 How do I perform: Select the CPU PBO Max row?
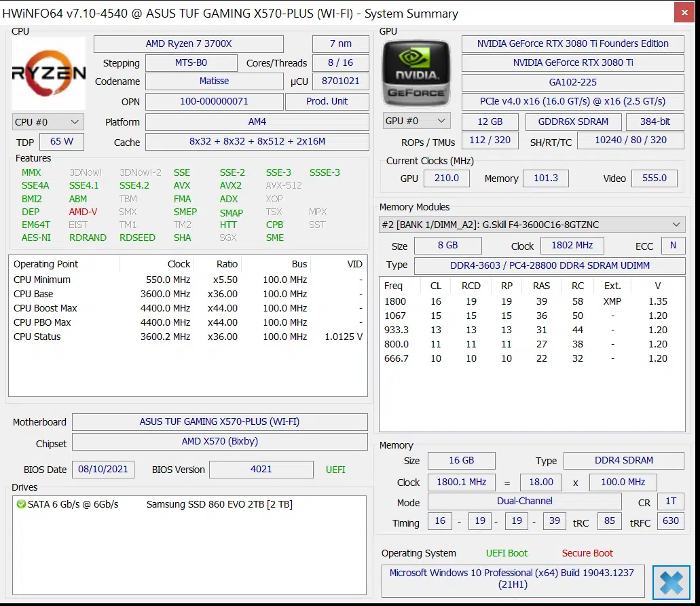click(188, 322)
